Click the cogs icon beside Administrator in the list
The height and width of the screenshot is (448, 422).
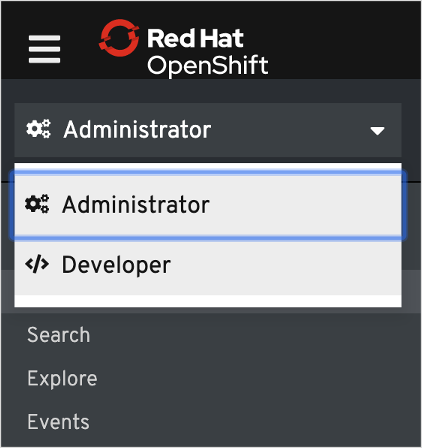37,204
